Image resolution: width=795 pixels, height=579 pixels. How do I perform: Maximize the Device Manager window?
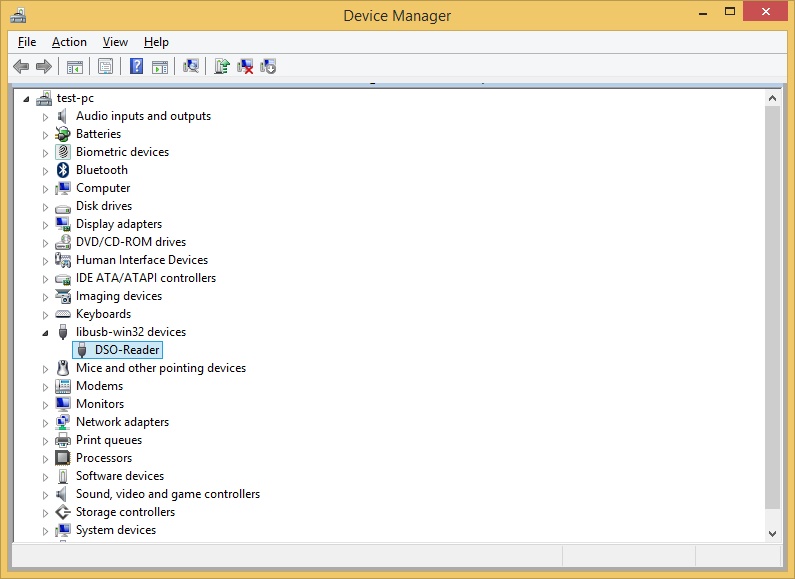point(730,12)
